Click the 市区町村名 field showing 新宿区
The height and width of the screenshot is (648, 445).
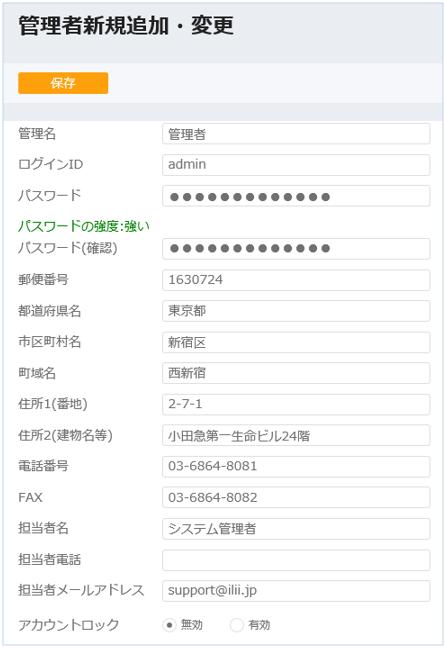pyautogui.click(x=296, y=342)
